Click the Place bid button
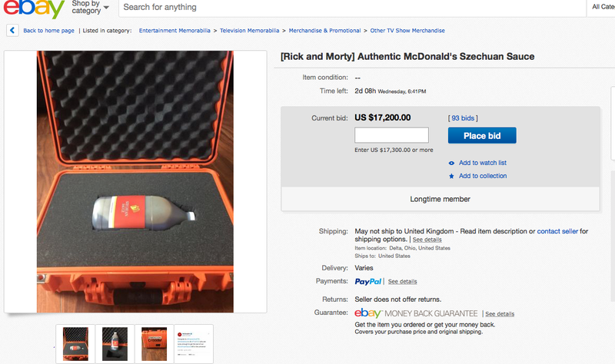 pos(482,136)
